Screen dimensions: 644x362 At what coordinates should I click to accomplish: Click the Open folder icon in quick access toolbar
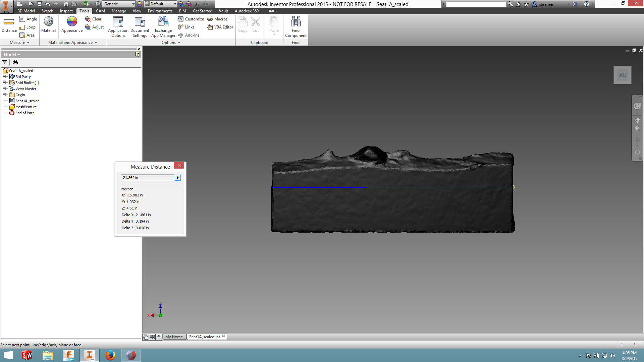pyautogui.click(x=31, y=4)
